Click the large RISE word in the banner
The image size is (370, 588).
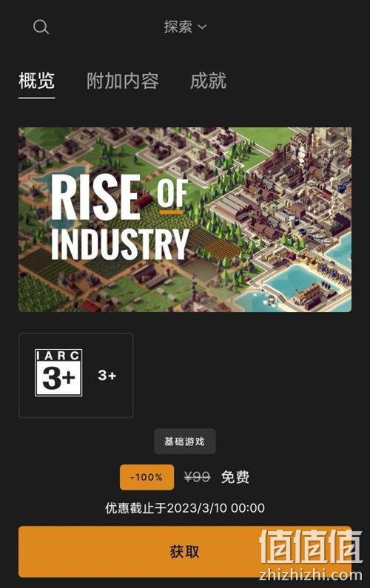95,197
